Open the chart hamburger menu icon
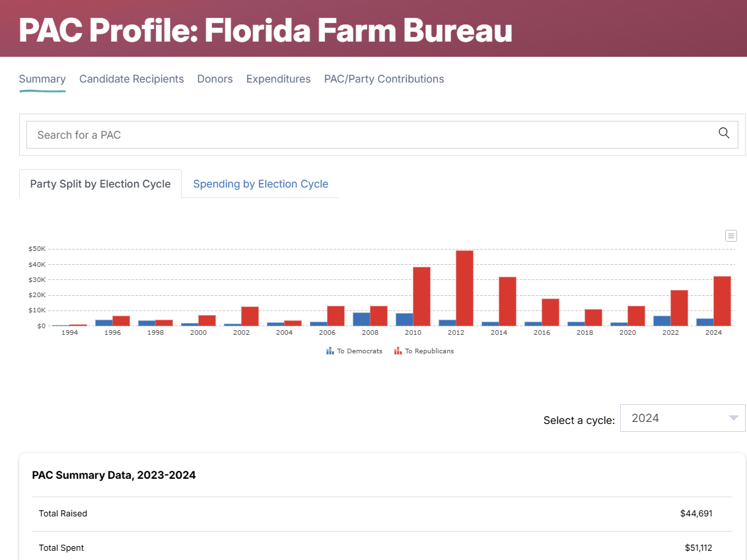The image size is (747, 560). 730,236
